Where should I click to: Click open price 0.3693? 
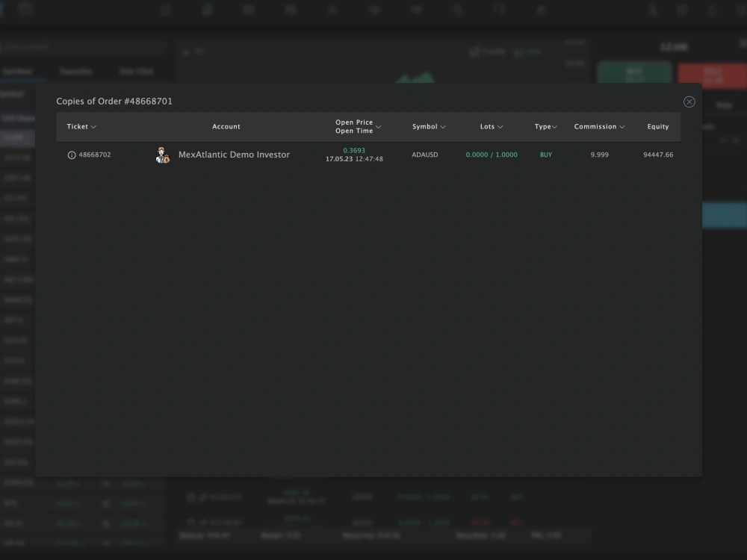pos(354,151)
